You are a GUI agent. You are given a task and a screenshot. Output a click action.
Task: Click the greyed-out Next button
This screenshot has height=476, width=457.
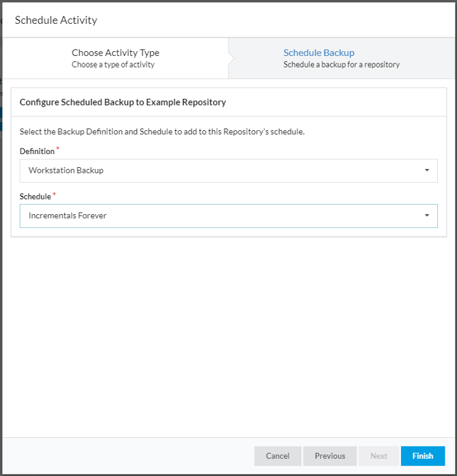(379, 456)
